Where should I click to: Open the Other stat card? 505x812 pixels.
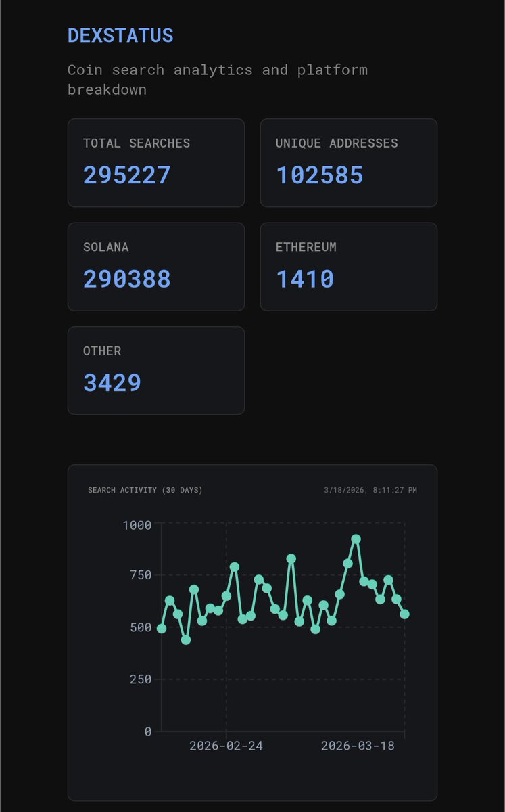(x=156, y=370)
